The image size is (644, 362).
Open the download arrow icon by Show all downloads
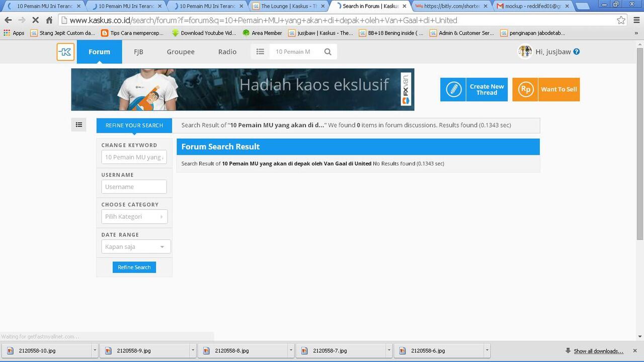tap(568, 350)
